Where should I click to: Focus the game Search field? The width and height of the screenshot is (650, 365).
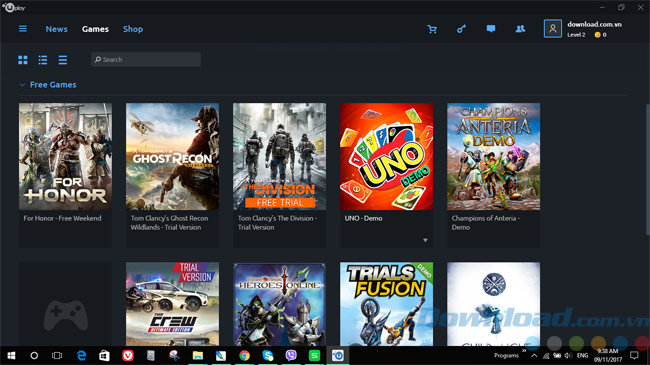click(146, 59)
